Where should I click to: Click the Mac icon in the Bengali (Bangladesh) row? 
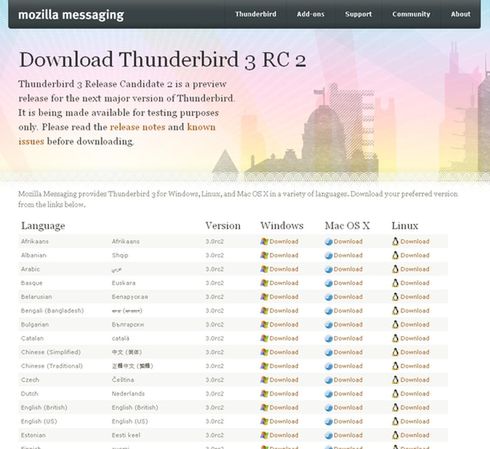tap(329, 311)
